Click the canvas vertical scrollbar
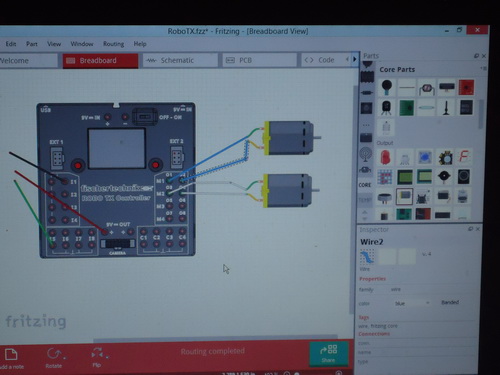This screenshot has width=500, height=375. point(353,200)
